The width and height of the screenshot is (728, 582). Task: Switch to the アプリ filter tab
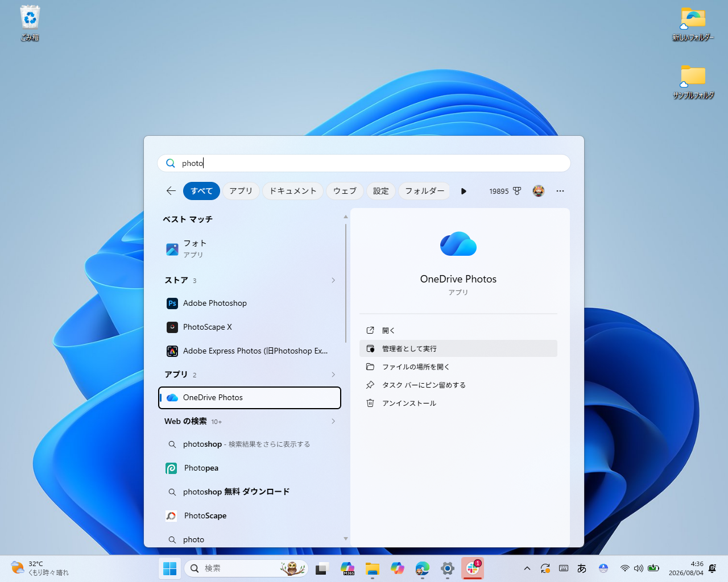(x=241, y=191)
